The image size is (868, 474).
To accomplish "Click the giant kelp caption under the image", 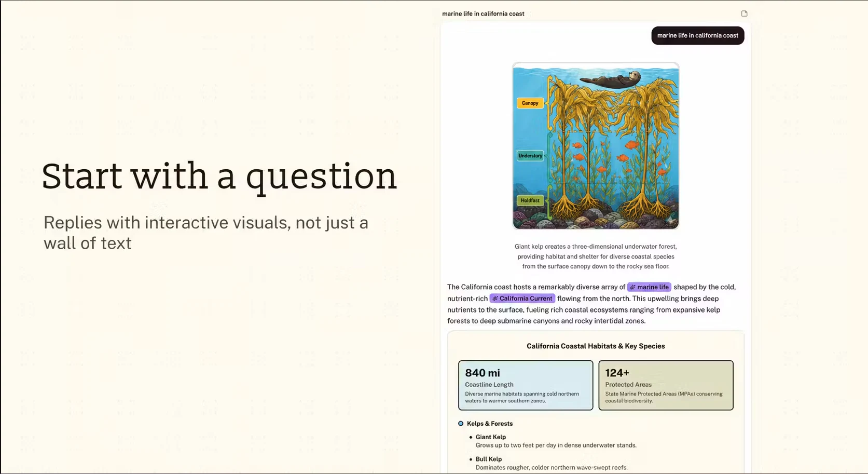I will pos(596,256).
